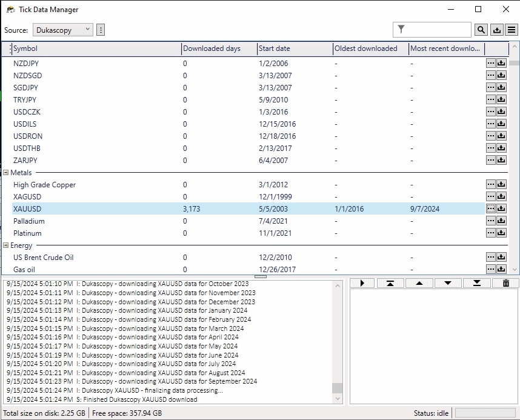Select the XAUUSD symbol row
520x420 pixels.
coord(248,208)
